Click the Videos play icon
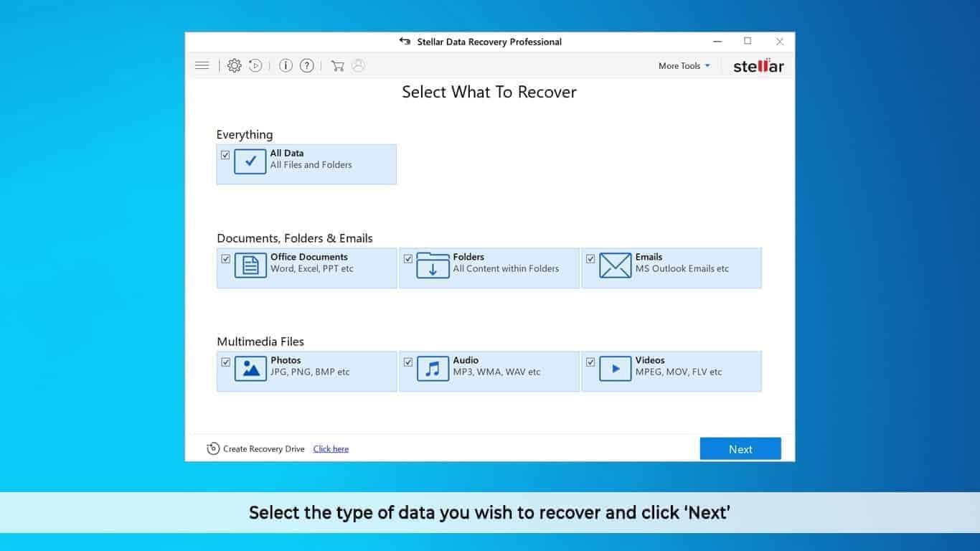 (x=614, y=368)
